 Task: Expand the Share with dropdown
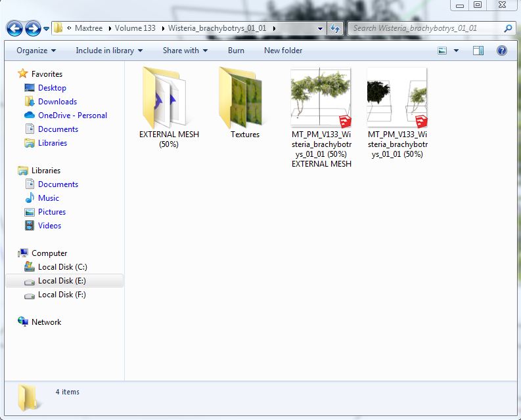coord(185,51)
